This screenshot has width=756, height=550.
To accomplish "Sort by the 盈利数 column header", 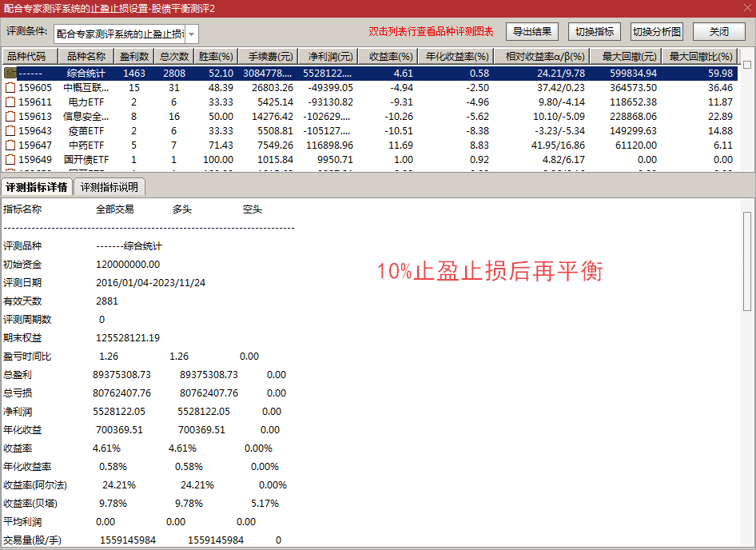I will [134, 57].
